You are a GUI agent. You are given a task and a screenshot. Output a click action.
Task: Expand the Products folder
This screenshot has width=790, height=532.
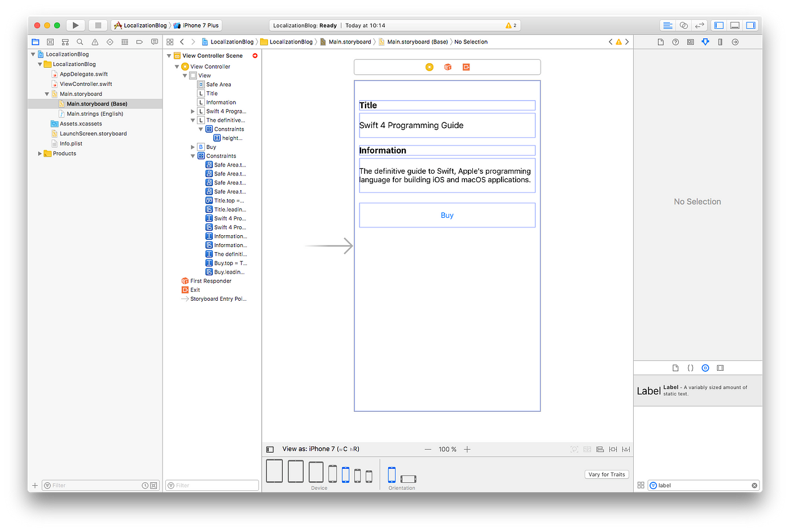39,153
